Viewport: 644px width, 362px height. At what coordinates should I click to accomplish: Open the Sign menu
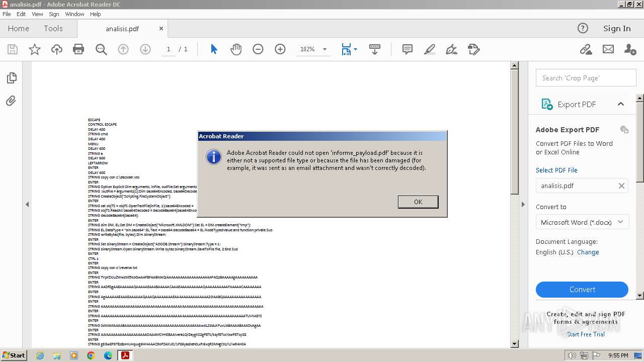tap(54, 14)
